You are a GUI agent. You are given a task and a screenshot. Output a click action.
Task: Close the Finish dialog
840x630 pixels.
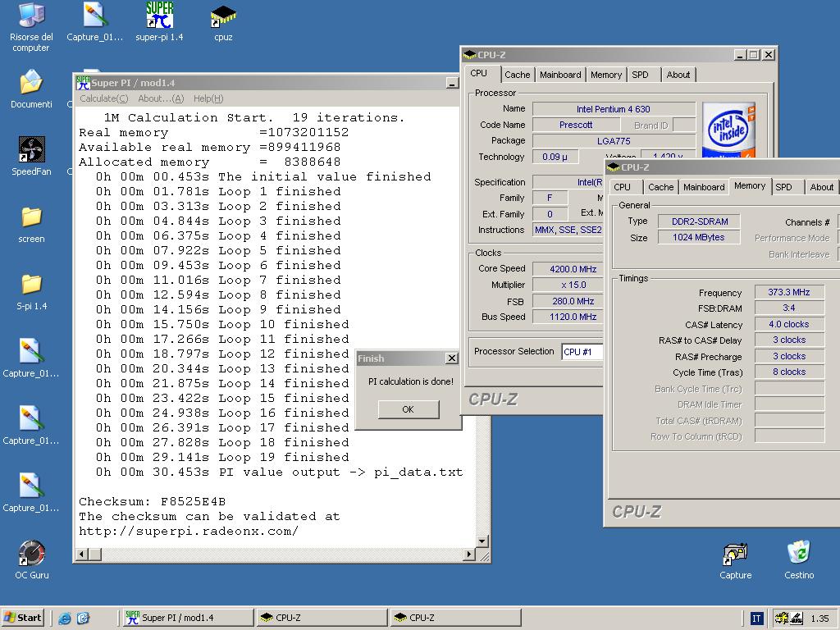tap(452, 358)
